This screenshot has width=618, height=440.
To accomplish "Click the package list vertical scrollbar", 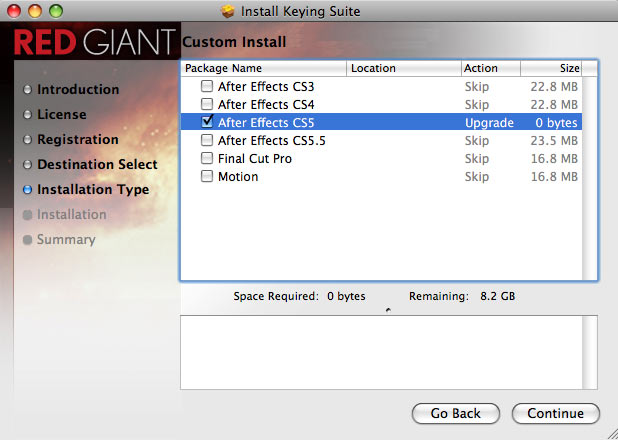I will [x=589, y=178].
